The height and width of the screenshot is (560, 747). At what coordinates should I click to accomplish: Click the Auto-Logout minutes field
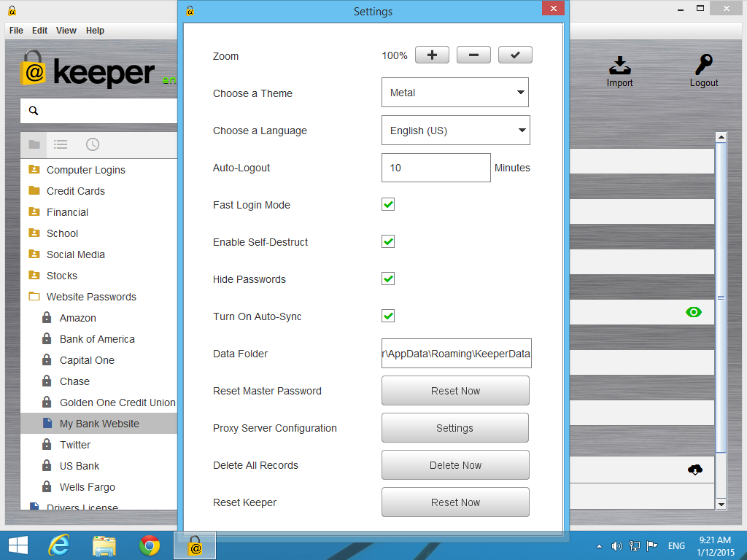pos(436,168)
